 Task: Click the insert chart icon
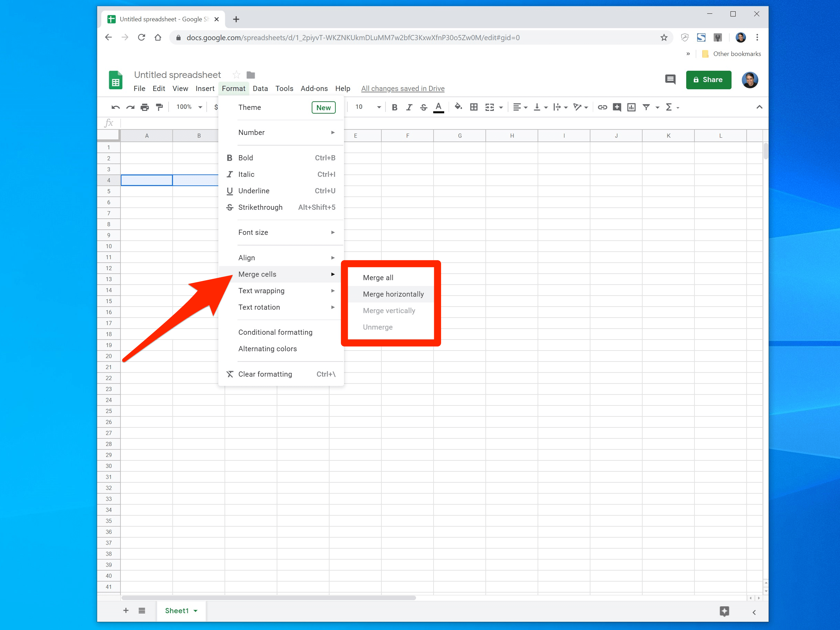pos(631,107)
